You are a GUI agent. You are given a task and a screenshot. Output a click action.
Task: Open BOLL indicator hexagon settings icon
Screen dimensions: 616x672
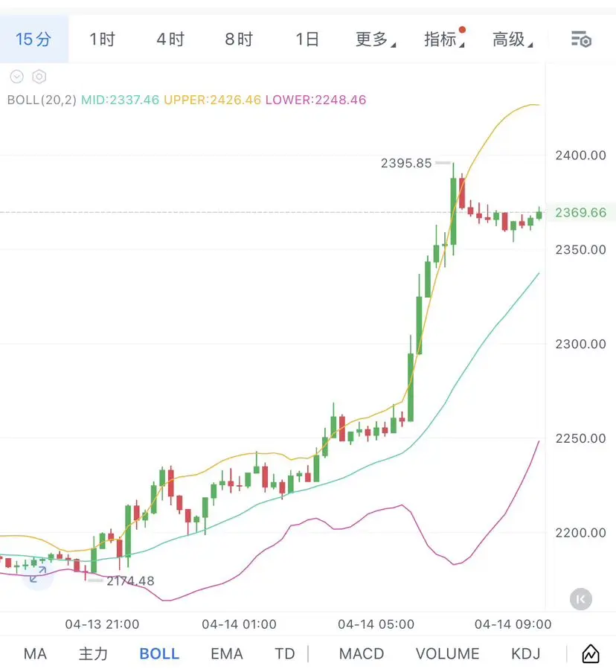tap(39, 77)
